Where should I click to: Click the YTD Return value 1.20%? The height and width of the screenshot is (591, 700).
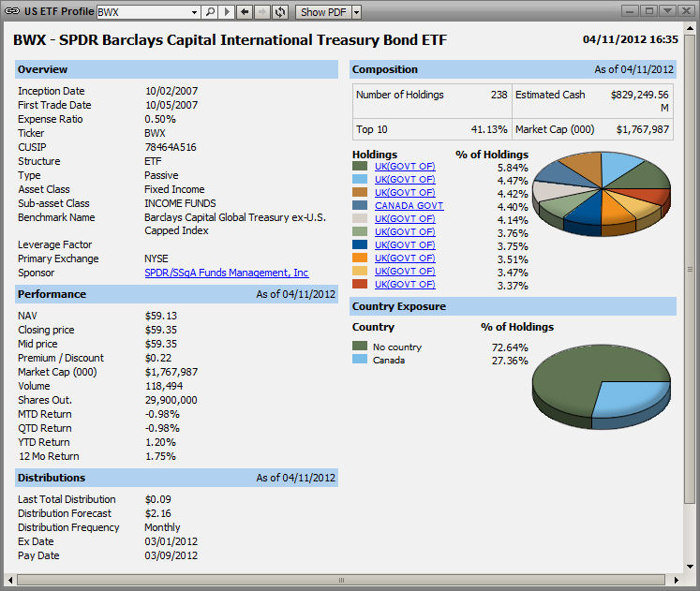[160, 442]
